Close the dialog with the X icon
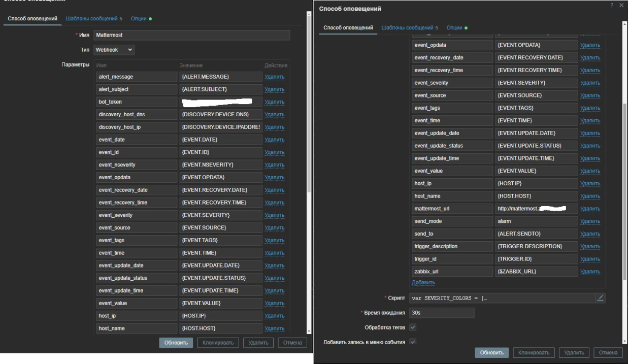 pos(621,5)
